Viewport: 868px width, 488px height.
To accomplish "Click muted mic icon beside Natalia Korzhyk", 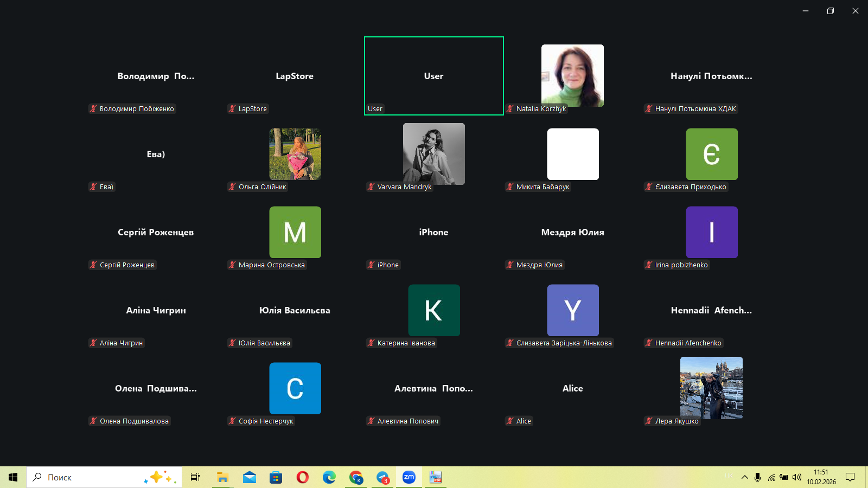I will tap(510, 109).
